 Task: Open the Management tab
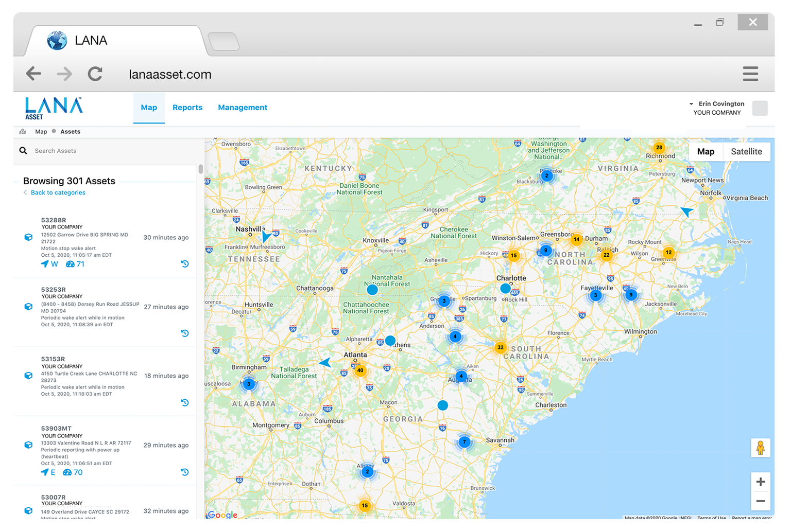tap(243, 108)
